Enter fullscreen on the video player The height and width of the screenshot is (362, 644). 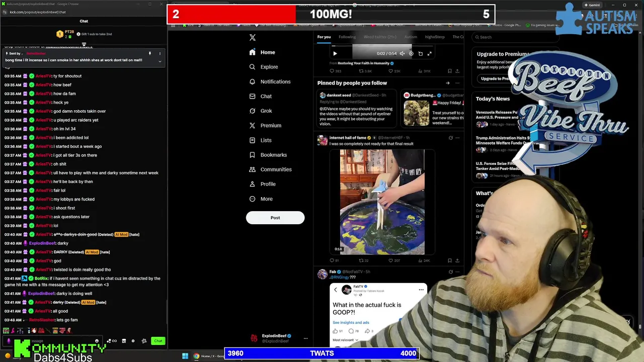click(x=430, y=53)
